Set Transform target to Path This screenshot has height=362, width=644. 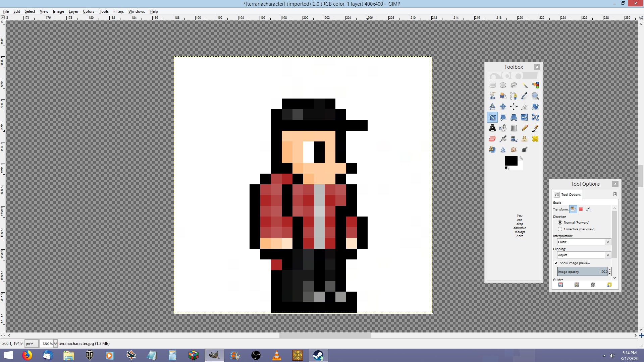(588, 209)
